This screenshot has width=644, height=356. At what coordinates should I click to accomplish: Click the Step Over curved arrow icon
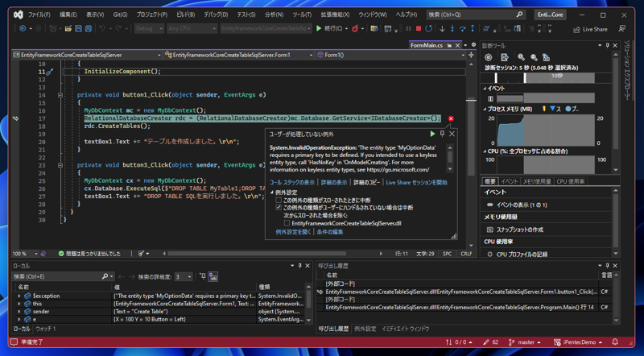[x=462, y=29]
